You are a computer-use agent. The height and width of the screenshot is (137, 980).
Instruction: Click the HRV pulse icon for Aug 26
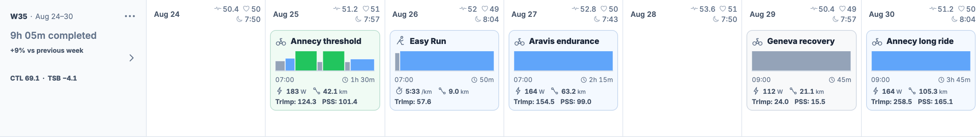tap(463, 8)
